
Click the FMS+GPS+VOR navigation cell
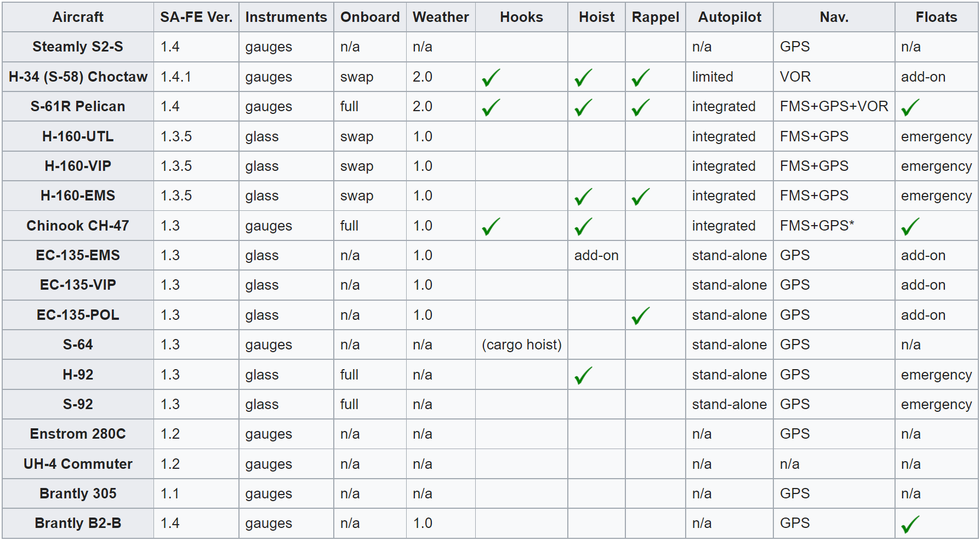pyautogui.click(x=834, y=106)
